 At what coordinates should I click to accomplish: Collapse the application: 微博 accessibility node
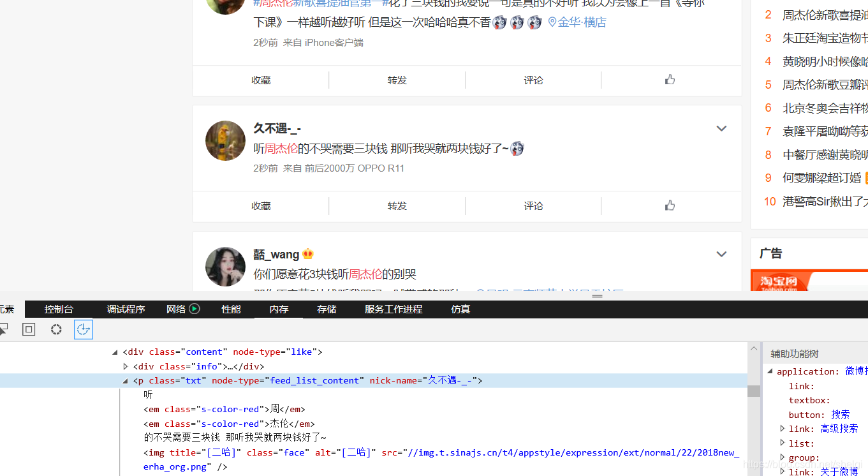coord(770,371)
